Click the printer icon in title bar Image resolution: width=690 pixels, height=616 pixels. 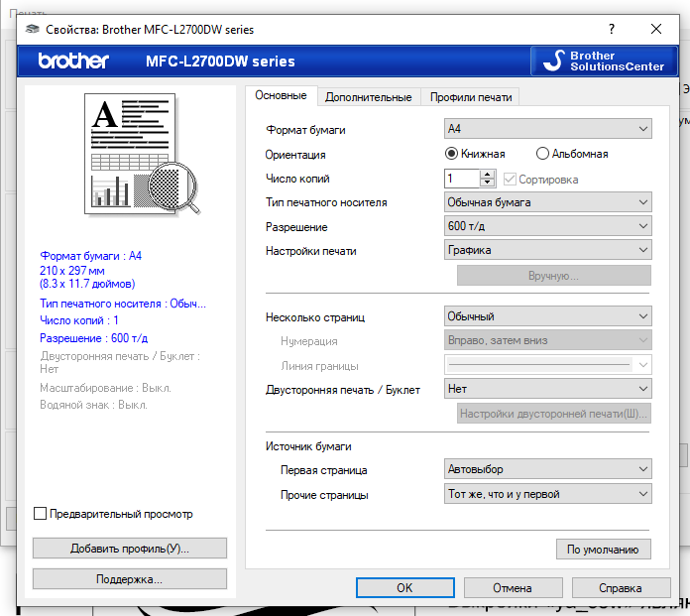[32, 29]
